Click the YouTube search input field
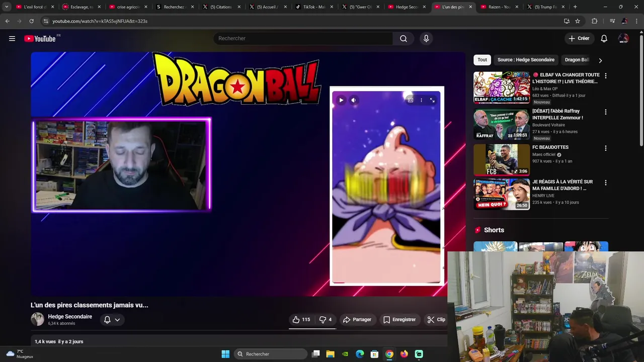The width and height of the screenshot is (644, 362). tap(303, 39)
